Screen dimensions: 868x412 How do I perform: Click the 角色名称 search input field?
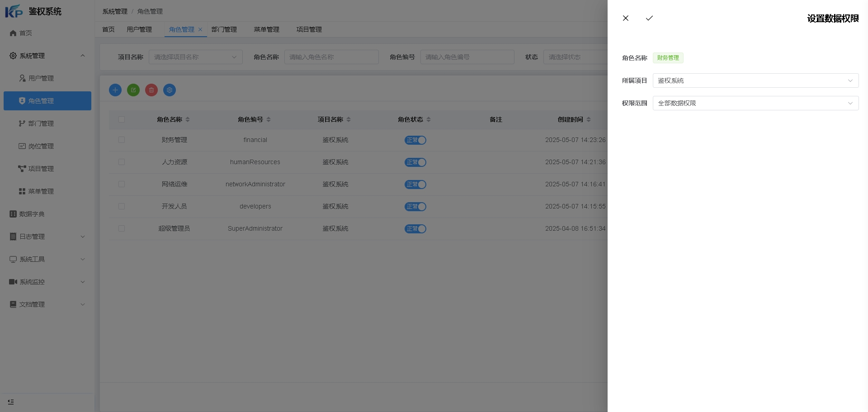tap(331, 57)
